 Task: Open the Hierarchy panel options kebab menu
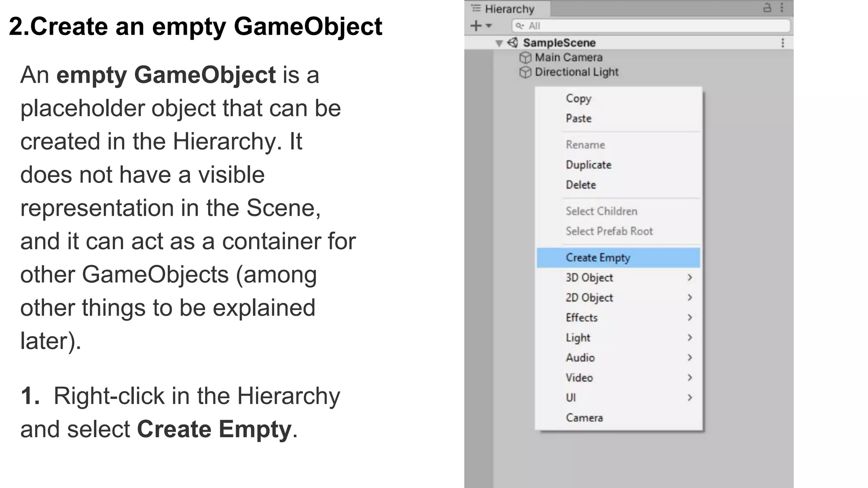(782, 8)
